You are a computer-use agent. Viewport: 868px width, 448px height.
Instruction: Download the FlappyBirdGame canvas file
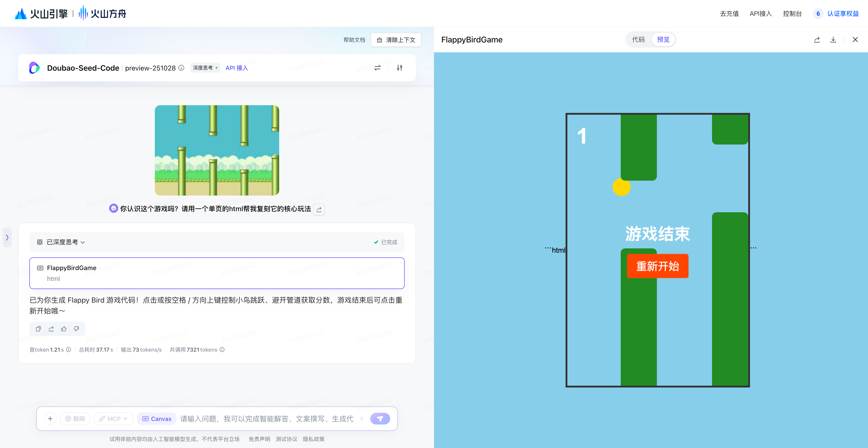[833, 40]
